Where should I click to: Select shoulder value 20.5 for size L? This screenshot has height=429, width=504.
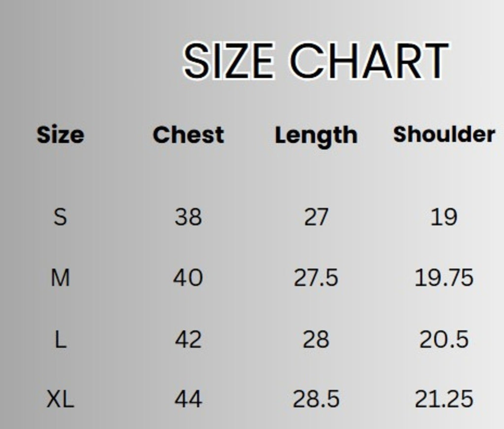click(x=444, y=339)
